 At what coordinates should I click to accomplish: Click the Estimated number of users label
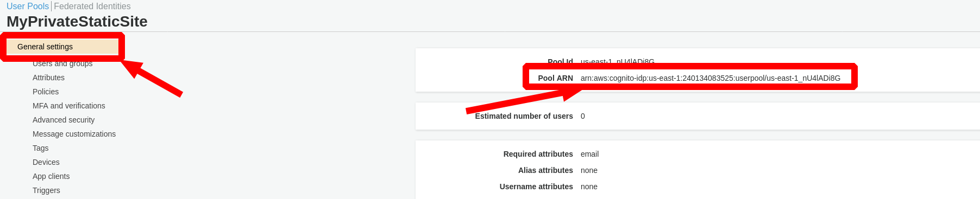[x=524, y=116]
